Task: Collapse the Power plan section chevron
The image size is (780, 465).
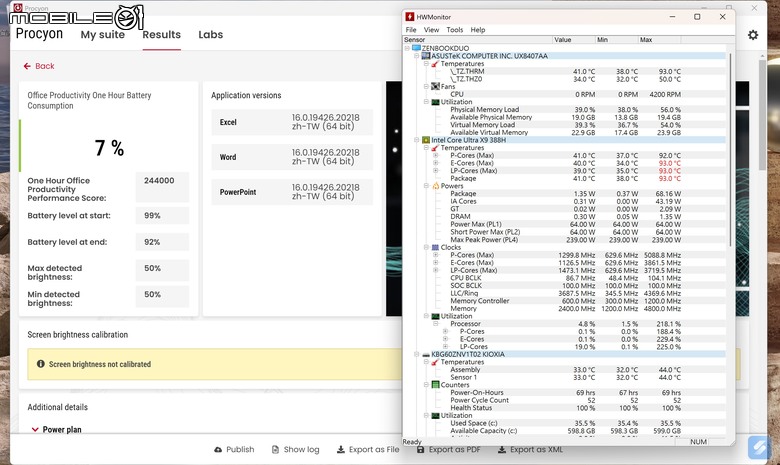Action: [33, 430]
